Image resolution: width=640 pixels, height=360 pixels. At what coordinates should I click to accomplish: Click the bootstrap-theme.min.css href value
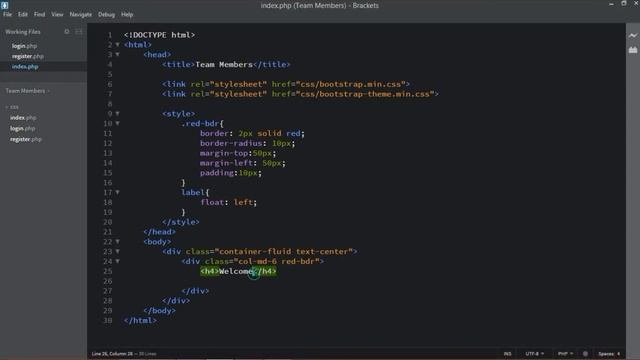(365, 94)
